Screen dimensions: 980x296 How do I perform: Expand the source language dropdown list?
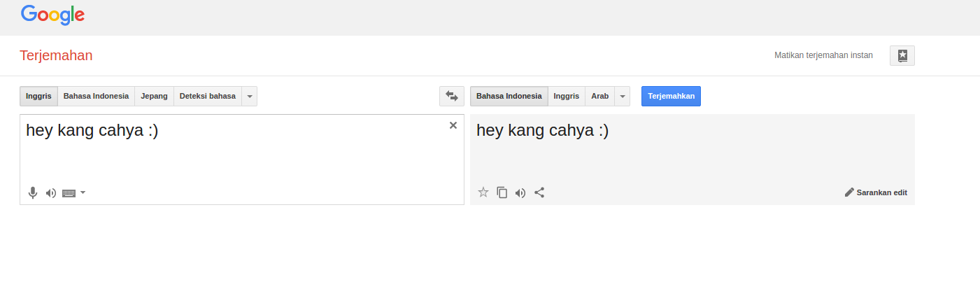point(250,97)
